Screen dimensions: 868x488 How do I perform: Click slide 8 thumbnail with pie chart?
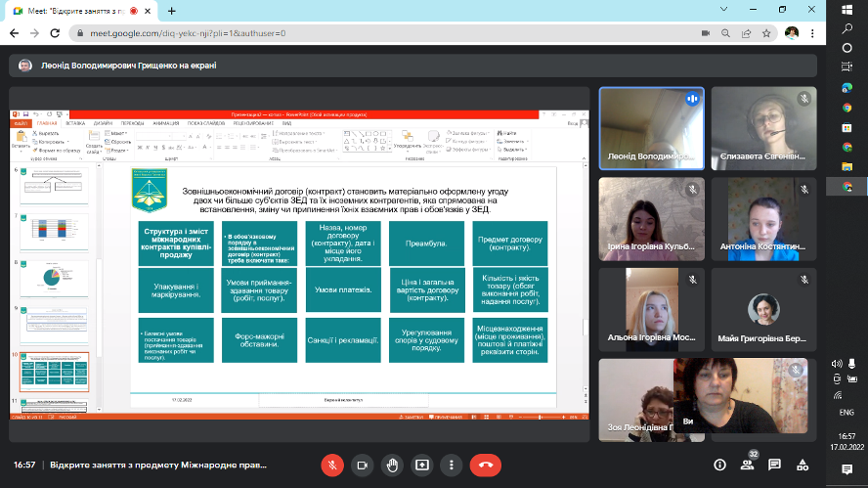[54, 280]
